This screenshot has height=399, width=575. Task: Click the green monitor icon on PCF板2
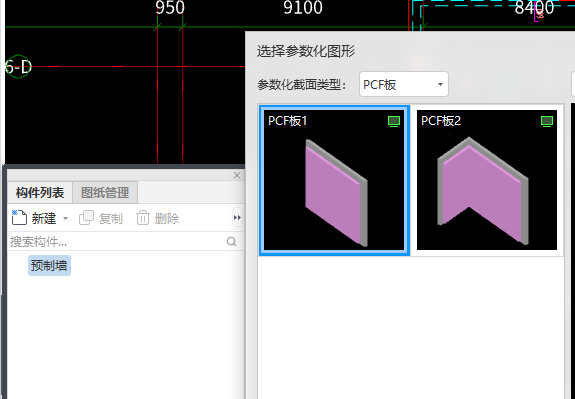pyautogui.click(x=547, y=121)
